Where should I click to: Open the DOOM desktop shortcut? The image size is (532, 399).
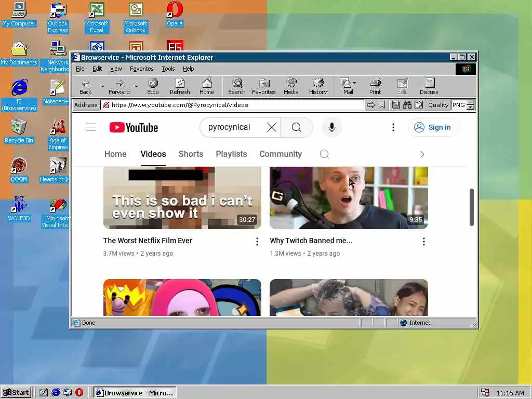(x=19, y=170)
